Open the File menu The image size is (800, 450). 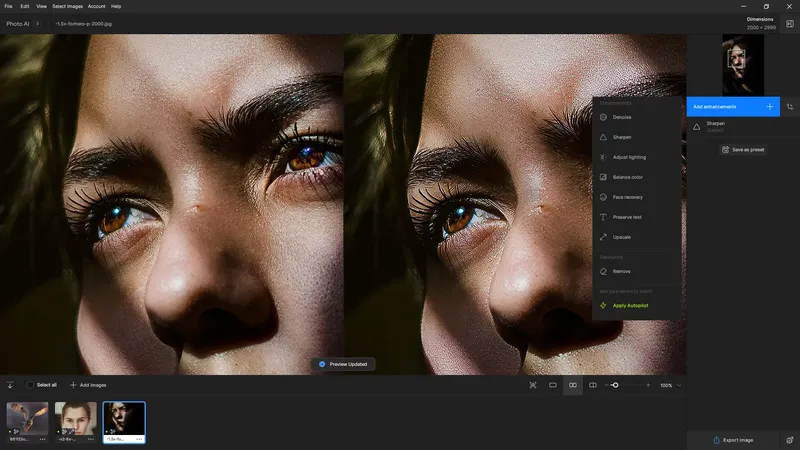click(x=8, y=6)
